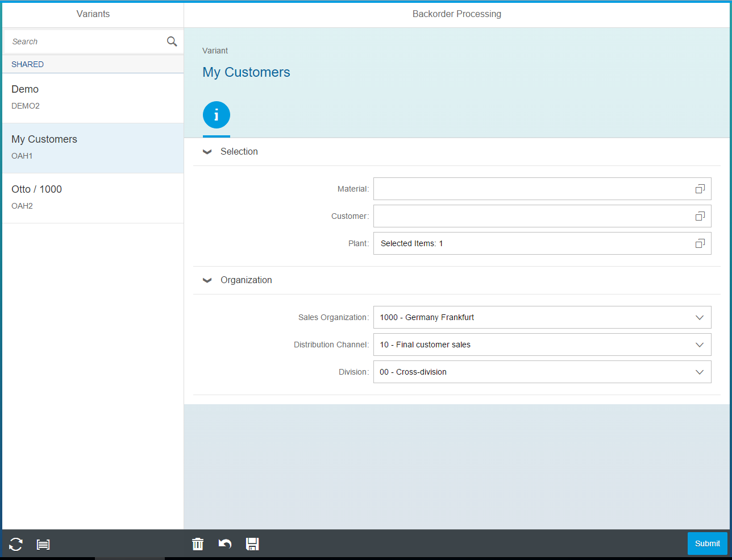Viewport: 732px width, 560px height.
Task: Click the search magnifier in the Variants panel
Action: [172, 41]
